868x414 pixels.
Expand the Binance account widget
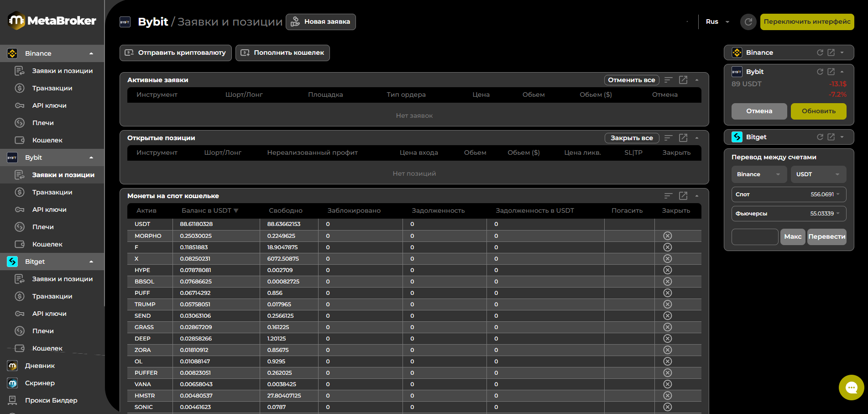point(842,52)
